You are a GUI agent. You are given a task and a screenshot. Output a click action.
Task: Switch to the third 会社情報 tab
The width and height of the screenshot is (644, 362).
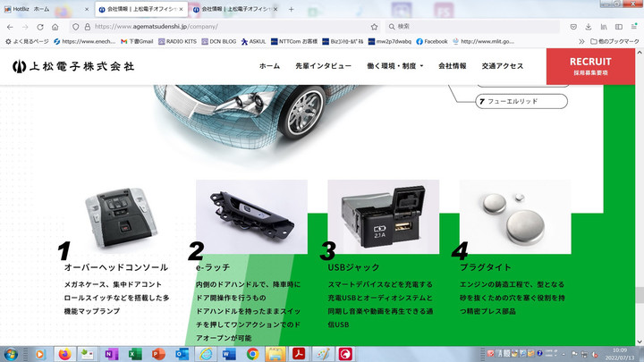[x=235, y=9]
